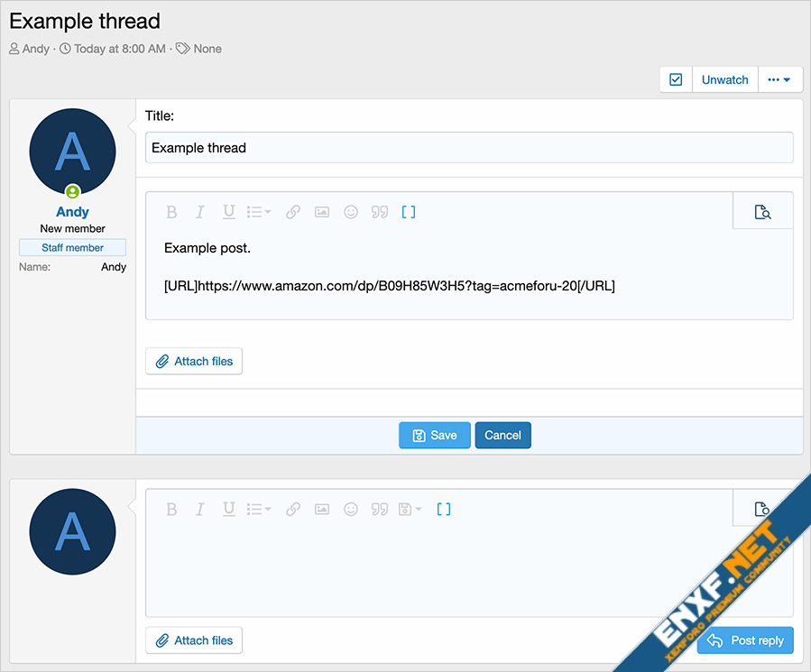Image resolution: width=811 pixels, height=672 pixels.
Task: Click Preview icon in the edit editor
Action: [763, 212]
